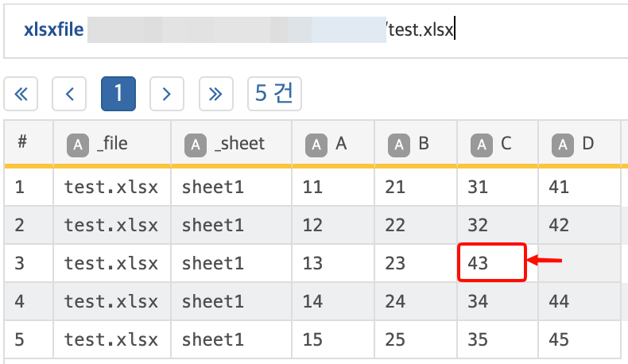
Task: Select row number 5 cell
Action: tap(21, 339)
